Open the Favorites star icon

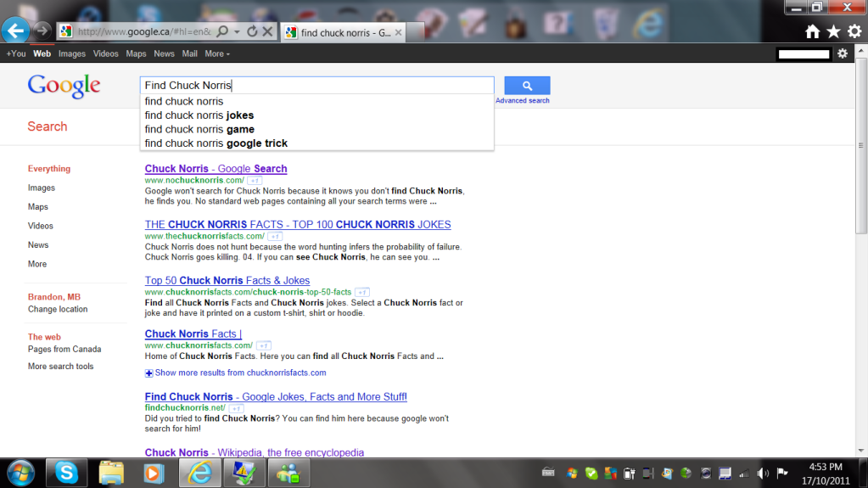point(833,31)
